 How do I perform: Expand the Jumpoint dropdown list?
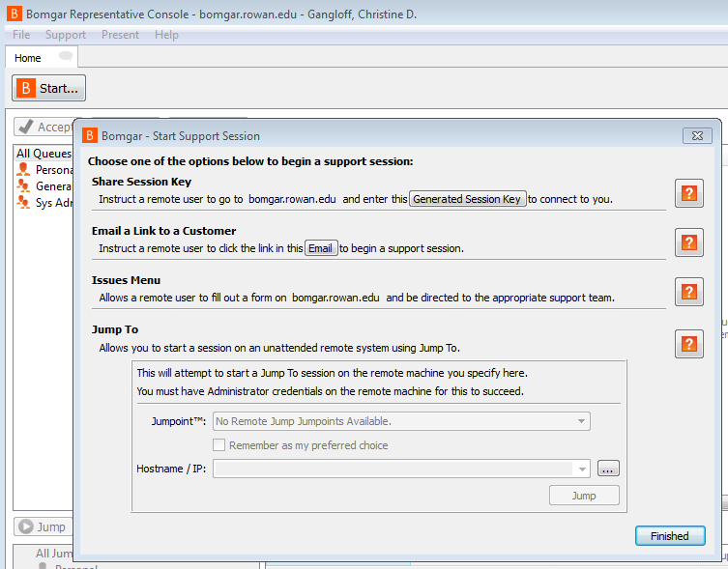coord(581,421)
